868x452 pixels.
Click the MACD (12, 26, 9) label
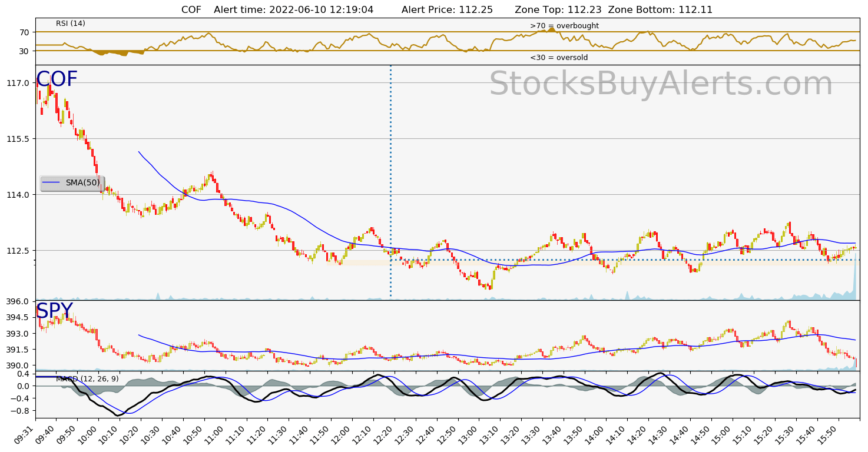pyautogui.click(x=87, y=379)
